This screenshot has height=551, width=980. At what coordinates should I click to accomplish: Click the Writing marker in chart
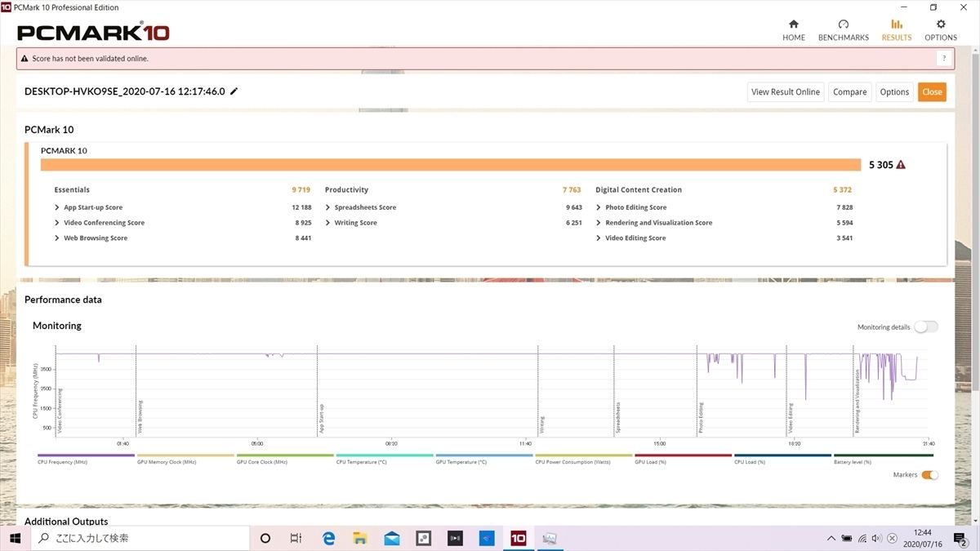(x=541, y=424)
